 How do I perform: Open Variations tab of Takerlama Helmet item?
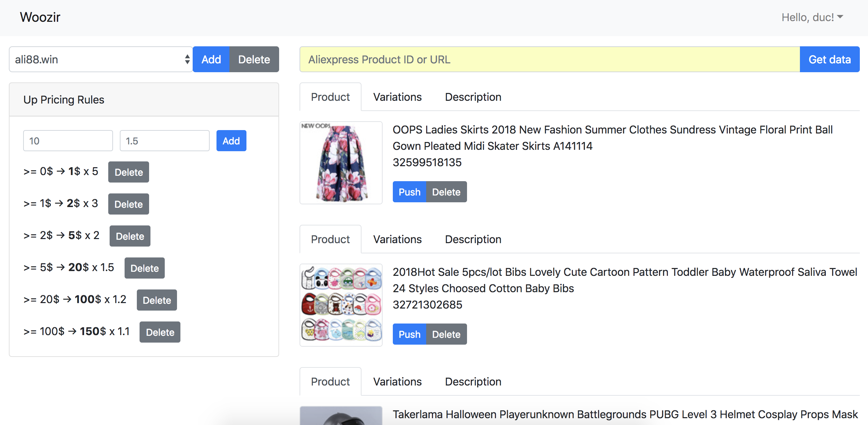397,382
